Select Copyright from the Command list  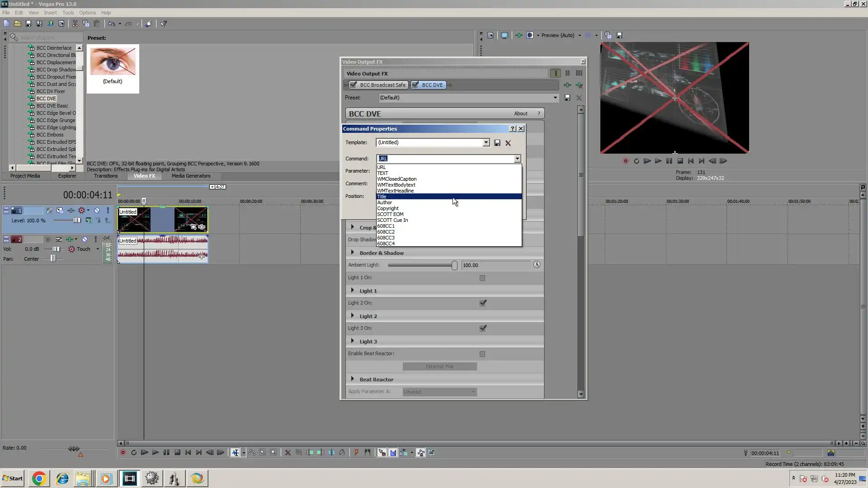(388, 208)
